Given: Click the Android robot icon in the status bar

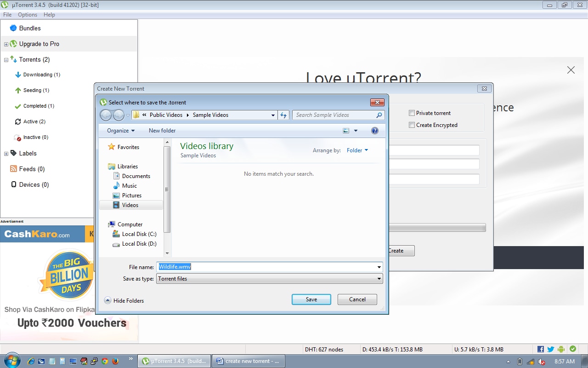Looking at the screenshot, I should (561, 349).
